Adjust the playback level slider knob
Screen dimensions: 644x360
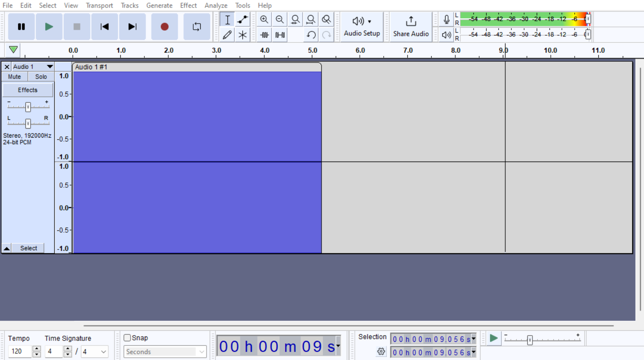[588, 34]
